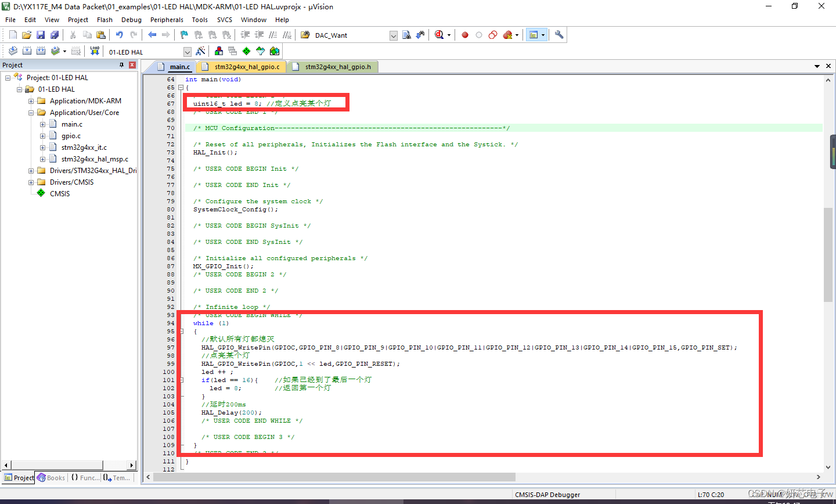The height and width of the screenshot is (504, 836).
Task: Switch to stm32g4xx_hal_gpio.c tab
Action: coord(241,67)
